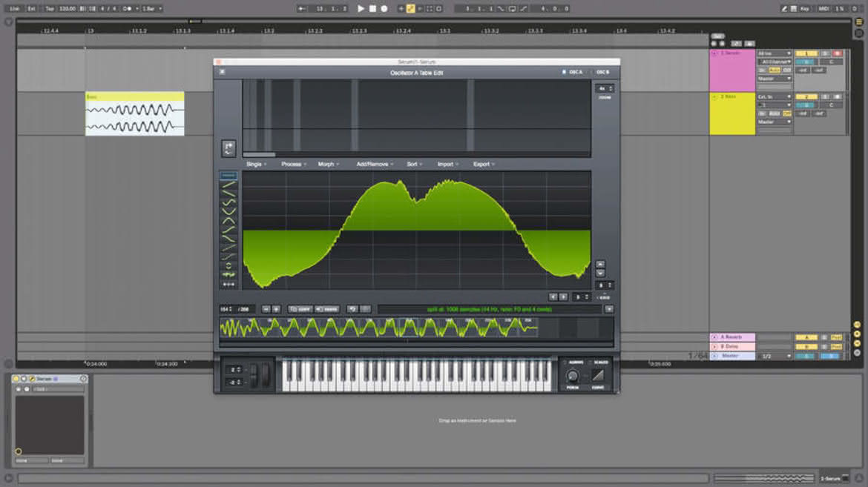
Task: Remove frame with the minus button
Action: (266, 309)
